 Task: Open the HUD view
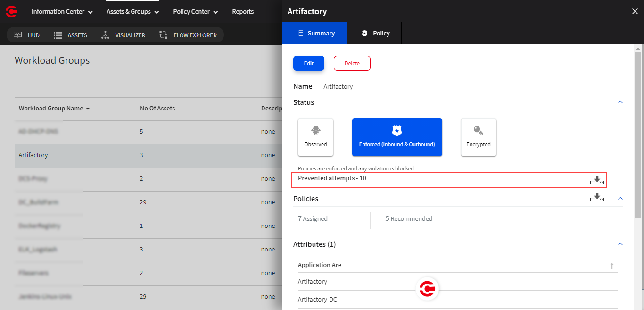coord(26,35)
